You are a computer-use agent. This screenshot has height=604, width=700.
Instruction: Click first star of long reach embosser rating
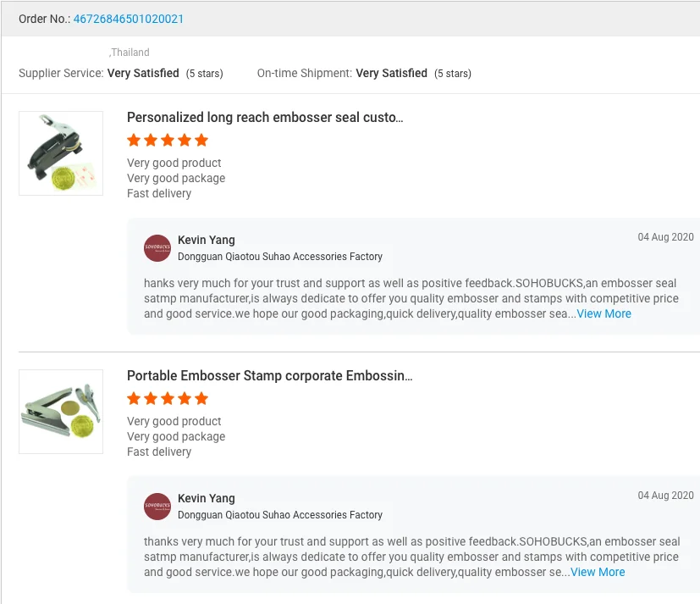tap(134, 141)
